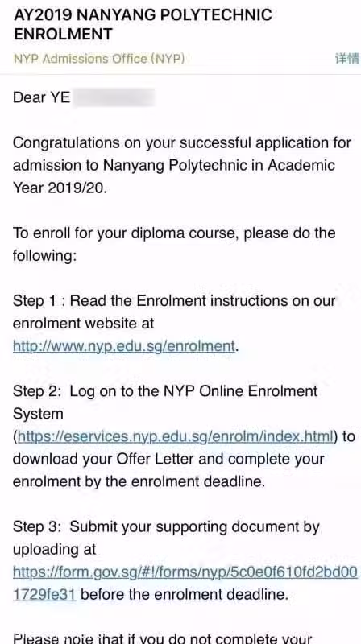Open the nyp.edu.sg/enrolment link
This screenshot has width=361, height=644.
[x=124, y=346]
